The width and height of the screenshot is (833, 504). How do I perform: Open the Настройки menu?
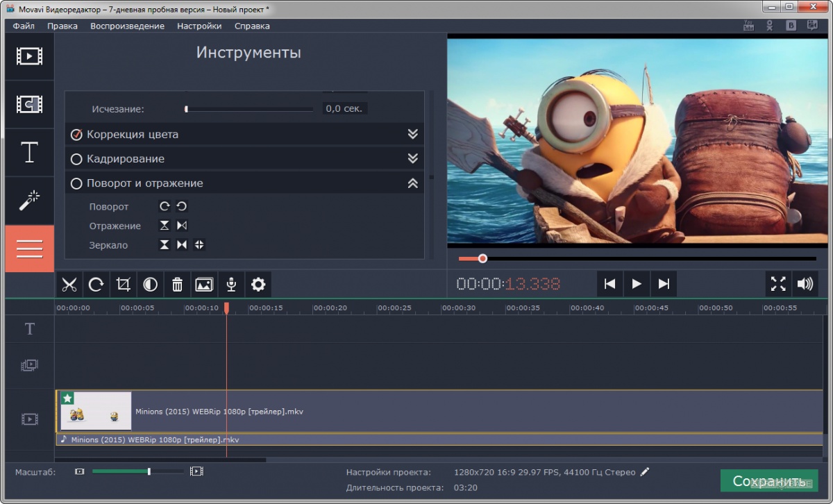click(x=199, y=26)
